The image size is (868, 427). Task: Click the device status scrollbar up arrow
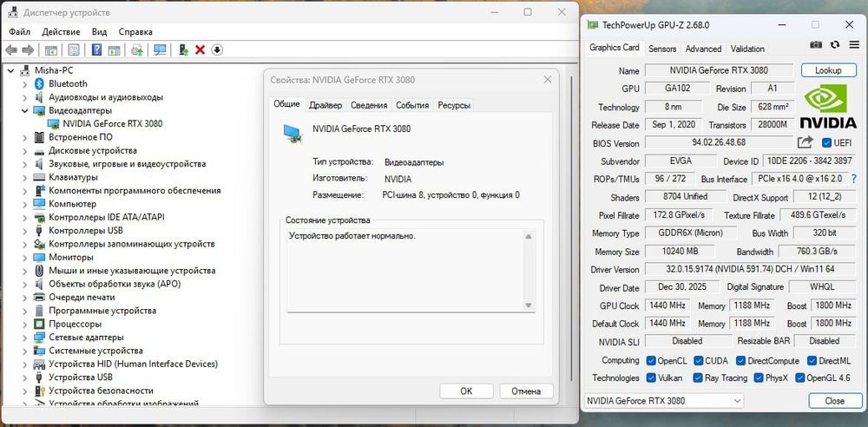tap(528, 236)
